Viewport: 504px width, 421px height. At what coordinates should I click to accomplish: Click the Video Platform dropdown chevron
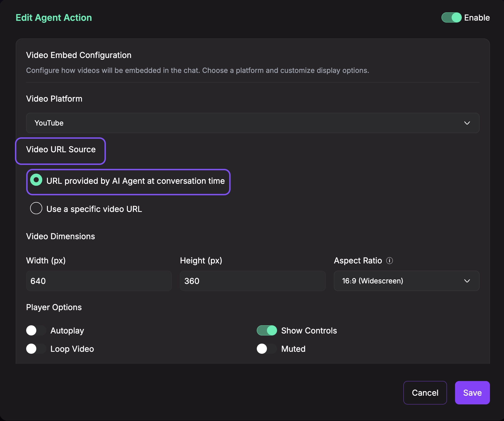coord(467,123)
